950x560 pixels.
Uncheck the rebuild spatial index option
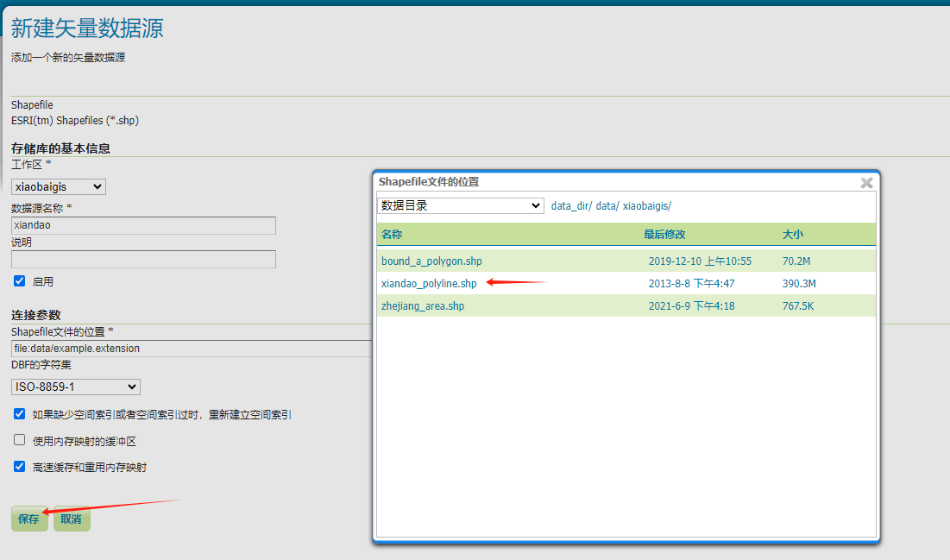20,414
